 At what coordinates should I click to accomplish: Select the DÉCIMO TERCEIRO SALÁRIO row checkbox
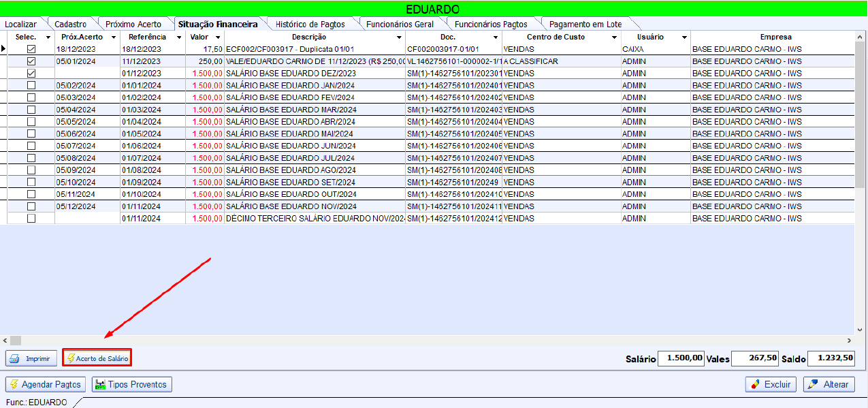point(31,219)
